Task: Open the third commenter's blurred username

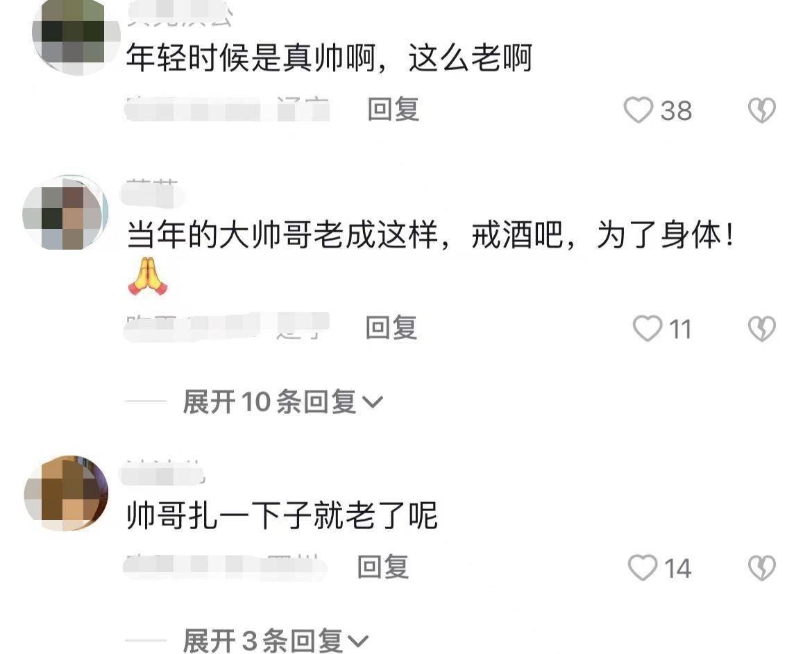Action: [x=162, y=472]
